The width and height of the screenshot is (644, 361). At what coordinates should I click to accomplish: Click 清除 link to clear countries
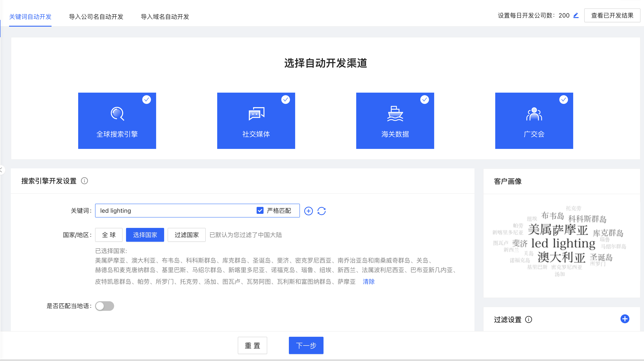369,282
